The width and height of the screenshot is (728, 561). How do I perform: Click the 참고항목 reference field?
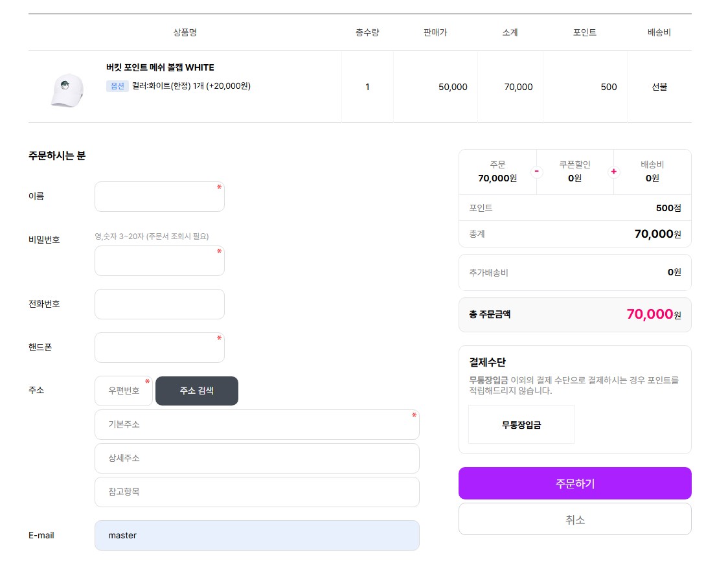coord(256,492)
